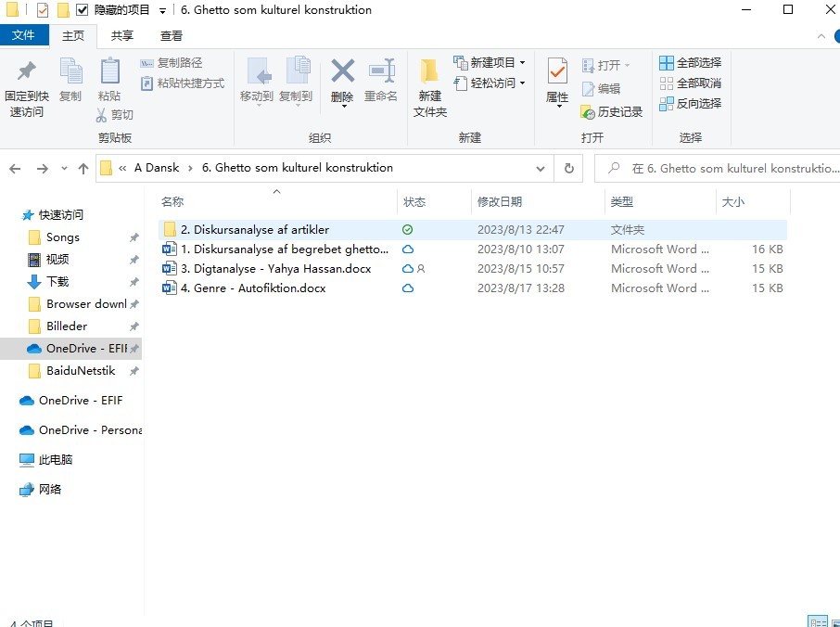
Task: Click A Dansk in the address breadcrumb
Action: 157,168
